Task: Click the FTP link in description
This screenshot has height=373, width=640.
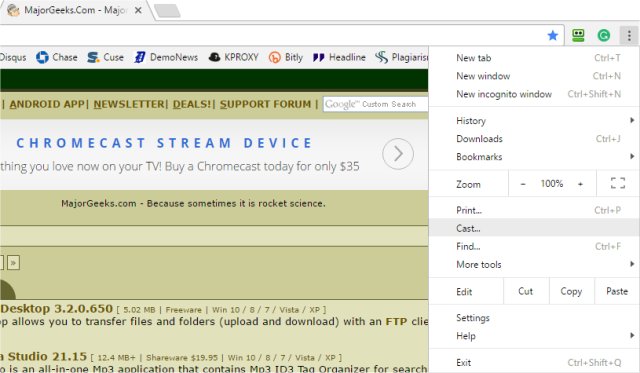Action: coord(396,322)
